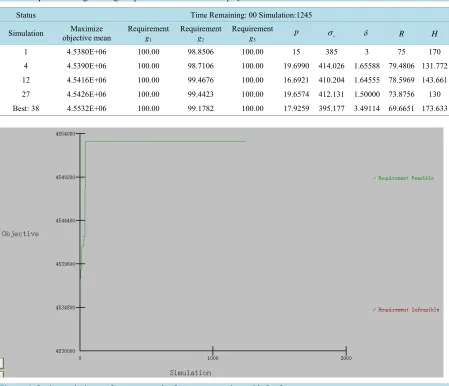The image size is (449, 386).
Task: Click delta value 1.65588
Action: click(367, 66)
